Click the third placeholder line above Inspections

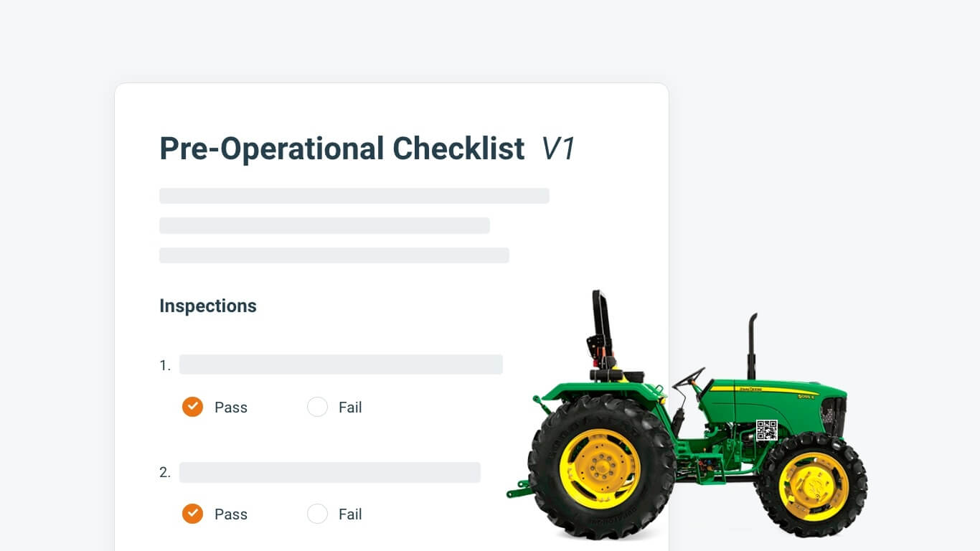click(x=334, y=255)
